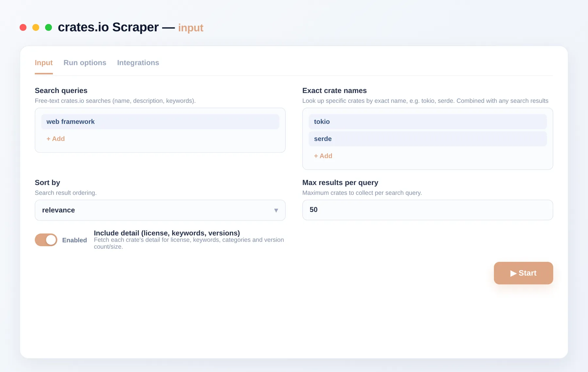Click the 'Sort by' label
Viewport: 588px width, 372px height.
(47, 183)
